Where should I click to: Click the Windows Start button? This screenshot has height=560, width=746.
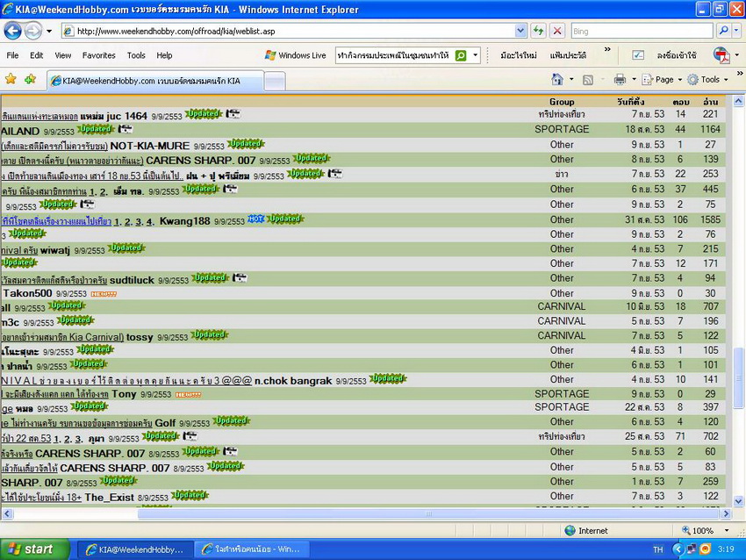[32, 549]
